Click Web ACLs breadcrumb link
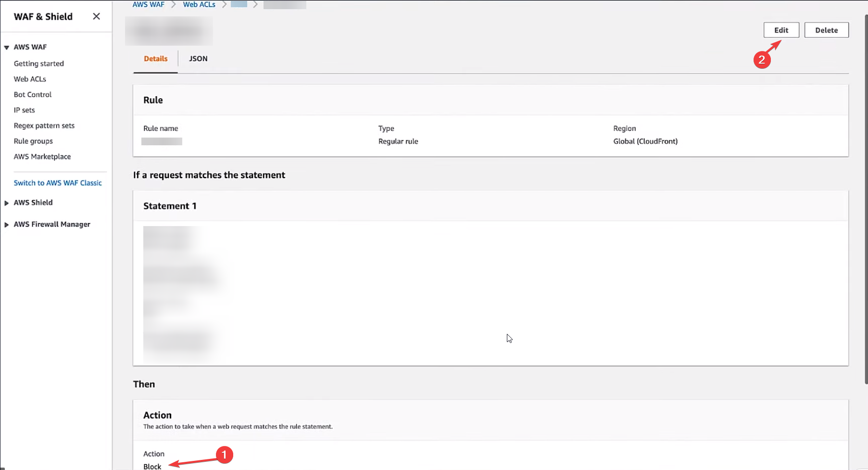This screenshot has height=470, width=868. [x=199, y=4]
